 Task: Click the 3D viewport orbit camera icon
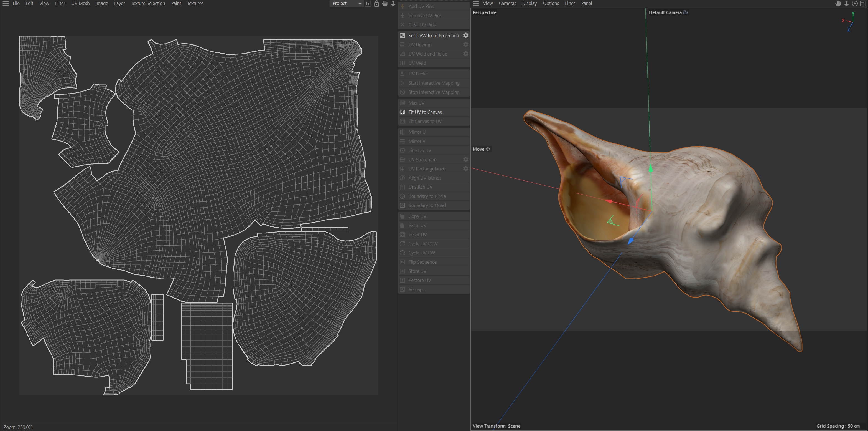[854, 3]
